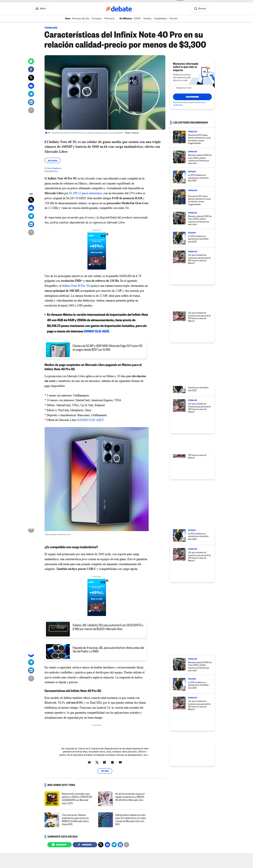This screenshot has height=868, width=253.
Task: Share on LinkedIn sidebar icon
Action: pos(31,102)
